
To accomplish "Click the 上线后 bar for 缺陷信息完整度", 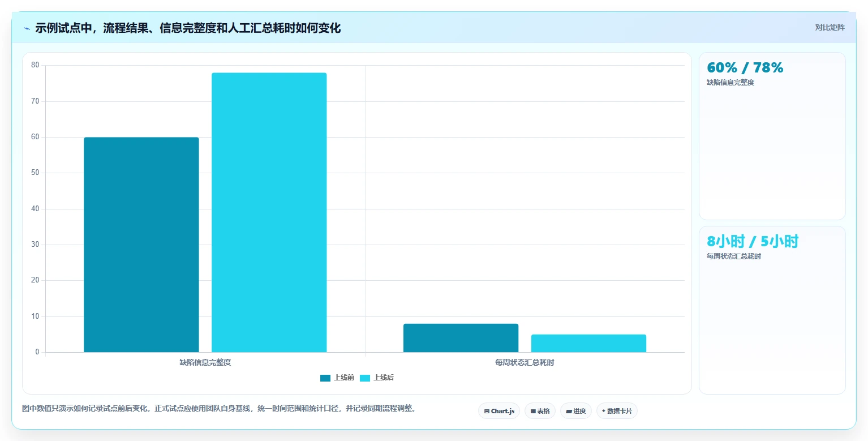I will (269, 212).
